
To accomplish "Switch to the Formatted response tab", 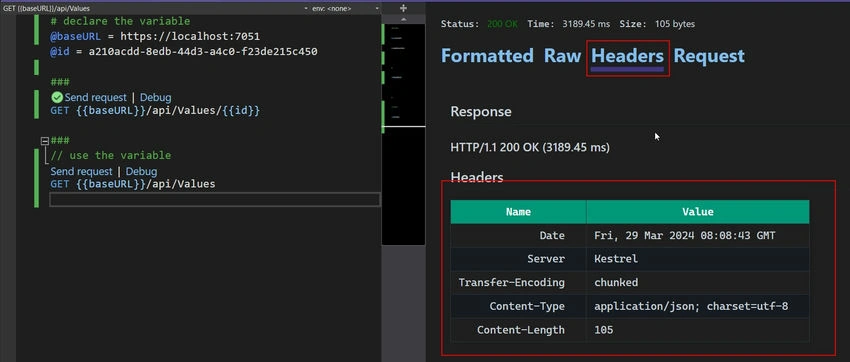I will coord(487,56).
